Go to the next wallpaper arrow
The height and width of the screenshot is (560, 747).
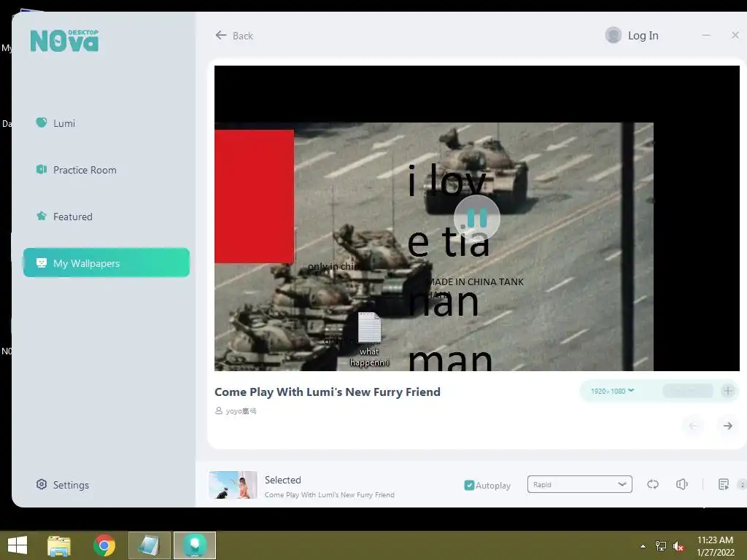(727, 426)
